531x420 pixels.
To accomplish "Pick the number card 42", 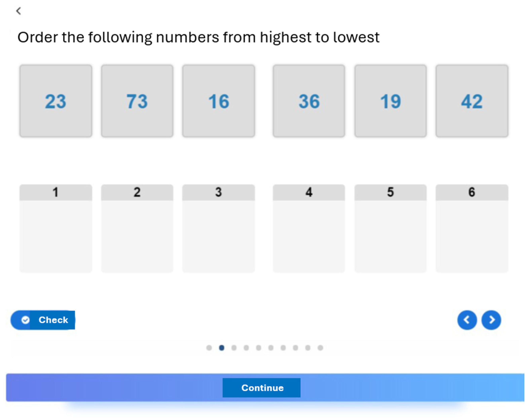I will click(472, 101).
